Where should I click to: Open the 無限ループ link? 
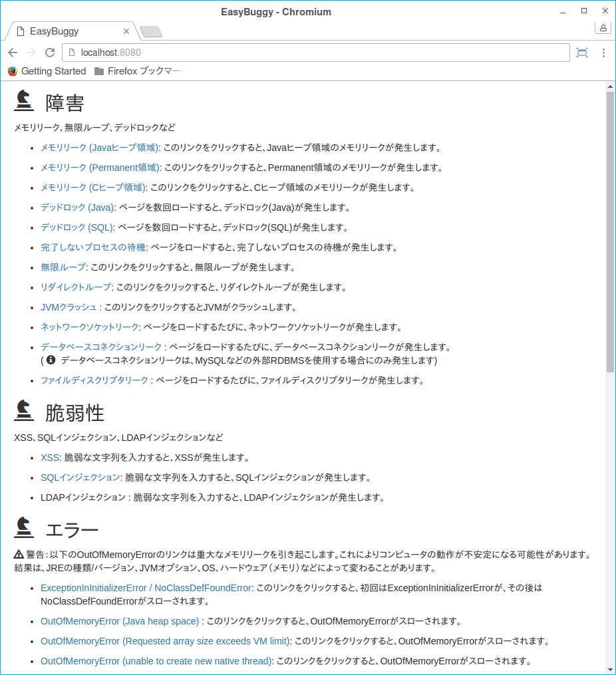pos(63,267)
